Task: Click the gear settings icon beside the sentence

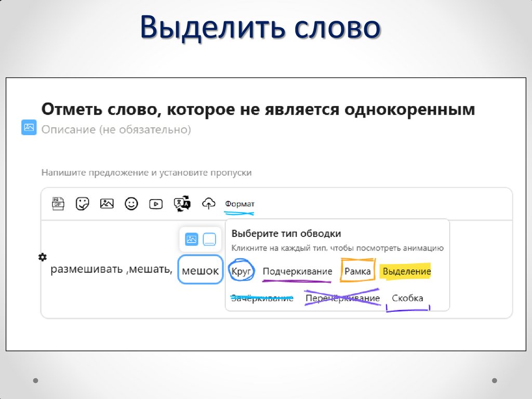Action: coord(43,257)
